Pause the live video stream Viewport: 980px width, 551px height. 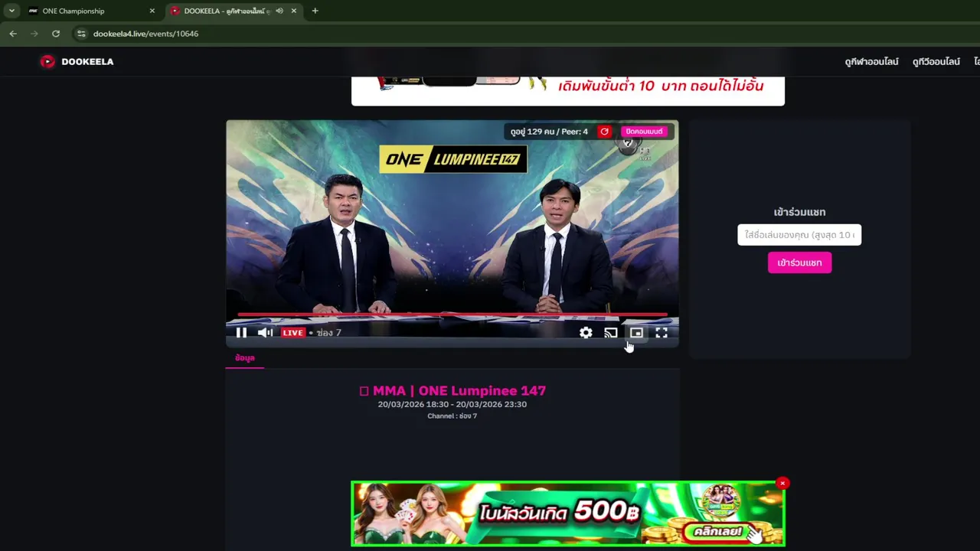pyautogui.click(x=241, y=333)
